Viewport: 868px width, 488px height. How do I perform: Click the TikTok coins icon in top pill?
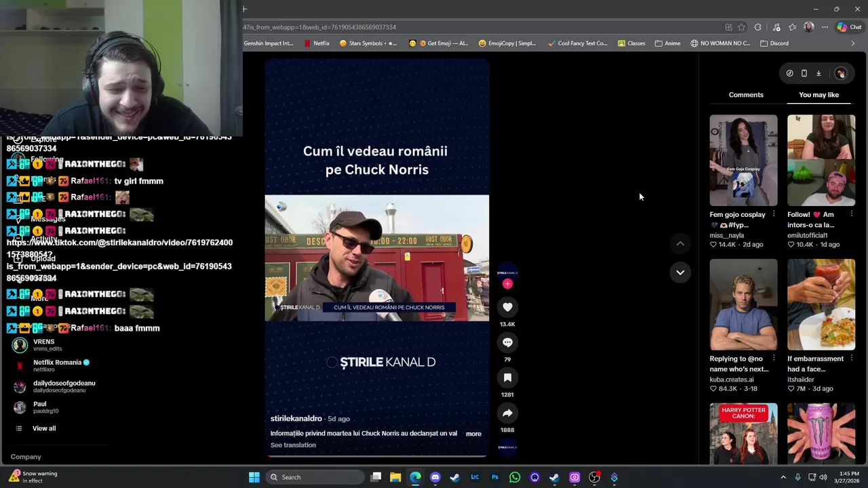click(789, 73)
